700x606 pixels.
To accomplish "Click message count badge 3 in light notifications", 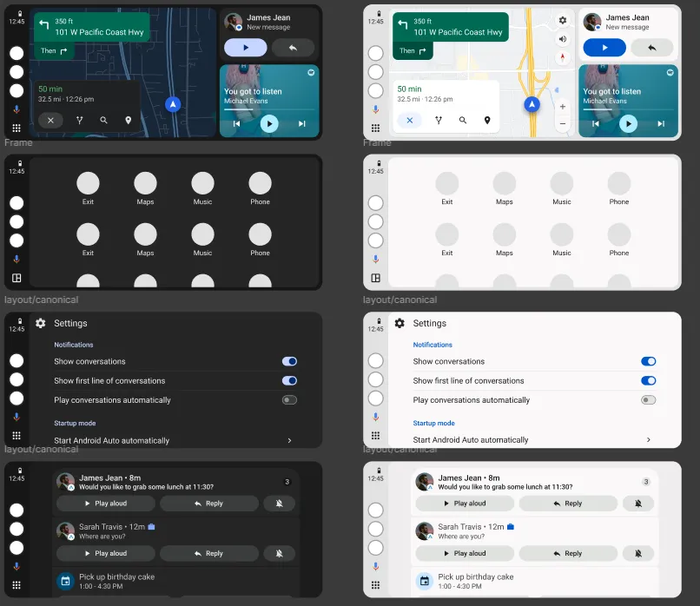I will (x=645, y=482).
